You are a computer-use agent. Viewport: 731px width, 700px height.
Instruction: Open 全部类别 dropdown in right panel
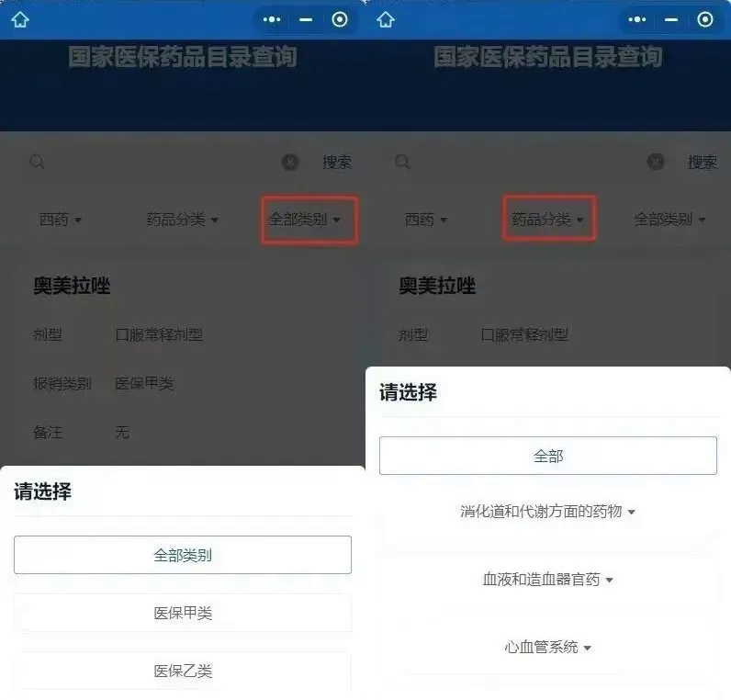pos(669,220)
